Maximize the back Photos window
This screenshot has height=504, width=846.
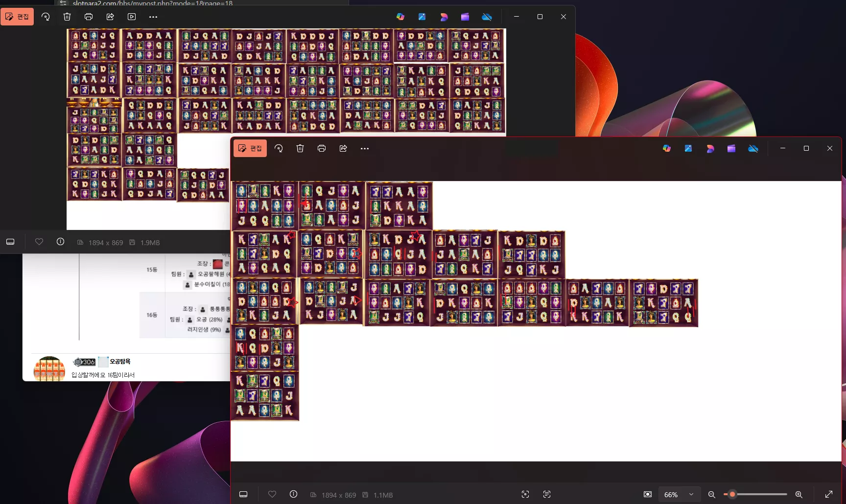(540, 17)
